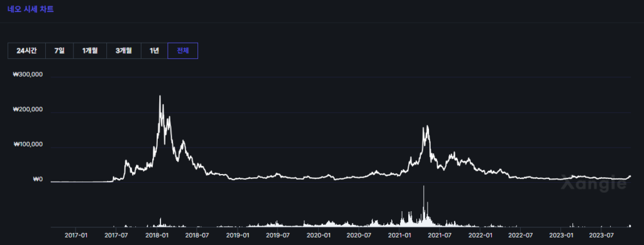Click the 2018-01 date label
Viewport: 644px width, 245px height.
(157, 236)
